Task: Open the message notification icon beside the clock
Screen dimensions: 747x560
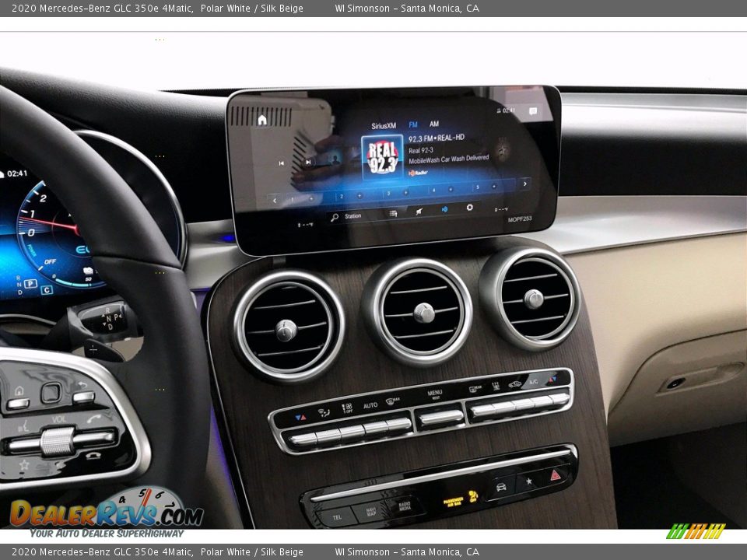Action: (x=532, y=111)
